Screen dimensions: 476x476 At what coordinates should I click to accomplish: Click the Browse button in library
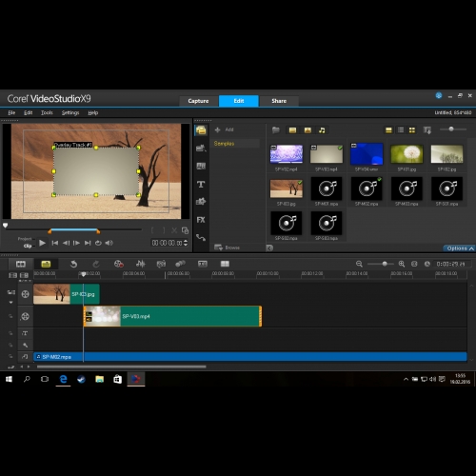coord(228,248)
